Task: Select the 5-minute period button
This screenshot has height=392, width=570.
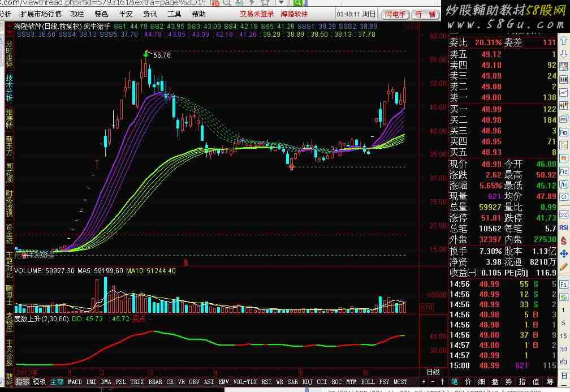Action: pyautogui.click(x=563, y=324)
